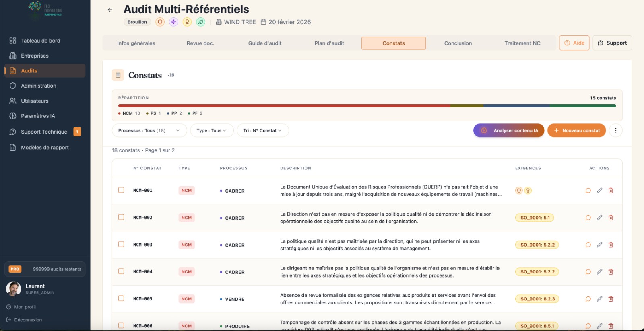Edit constat NCM-004 with pencil icon
This screenshot has width=644, height=331.
pos(599,272)
